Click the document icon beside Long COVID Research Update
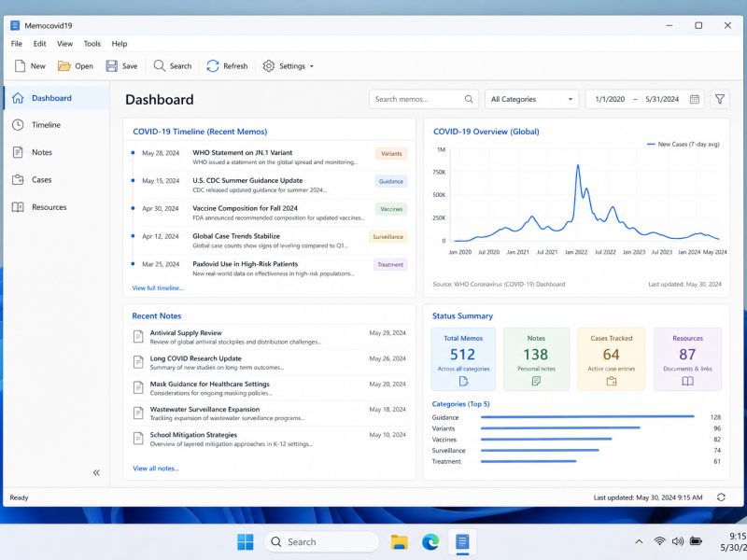This screenshot has width=747, height=560. click(138, 362)
